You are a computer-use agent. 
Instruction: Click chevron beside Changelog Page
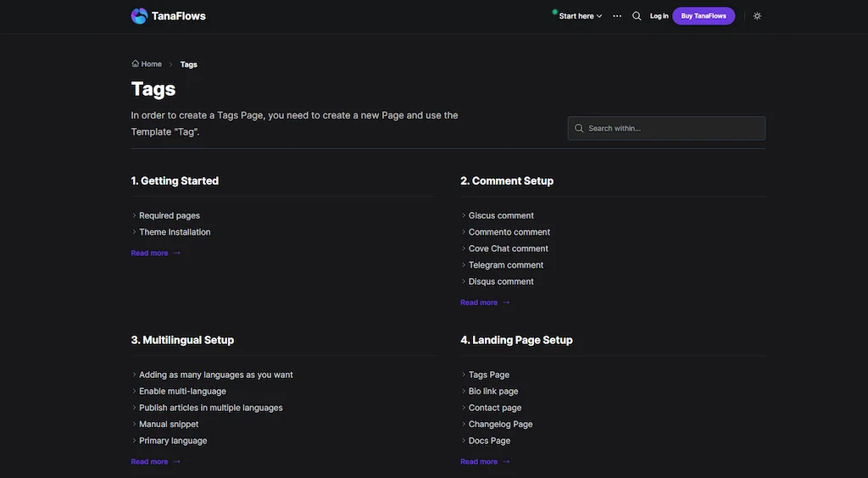click(464, 424)
